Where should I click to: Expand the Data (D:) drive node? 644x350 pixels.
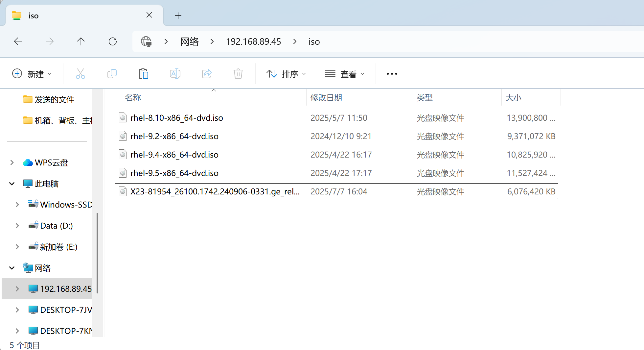pyautogui.click(x=17, y=226)
